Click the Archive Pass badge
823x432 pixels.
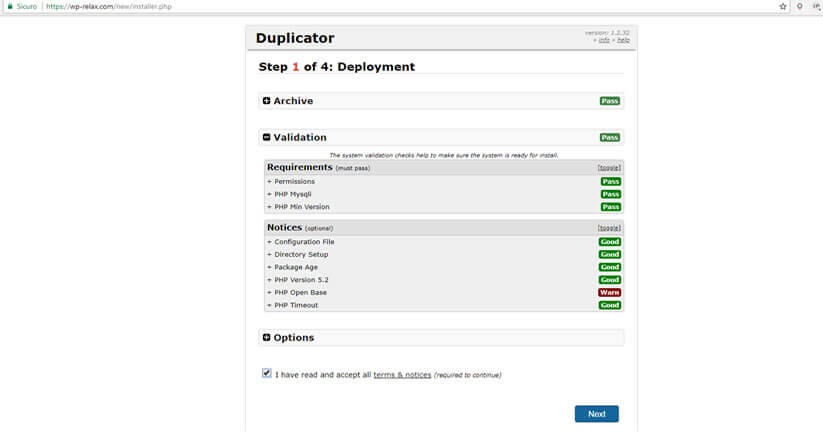(609, 101)
